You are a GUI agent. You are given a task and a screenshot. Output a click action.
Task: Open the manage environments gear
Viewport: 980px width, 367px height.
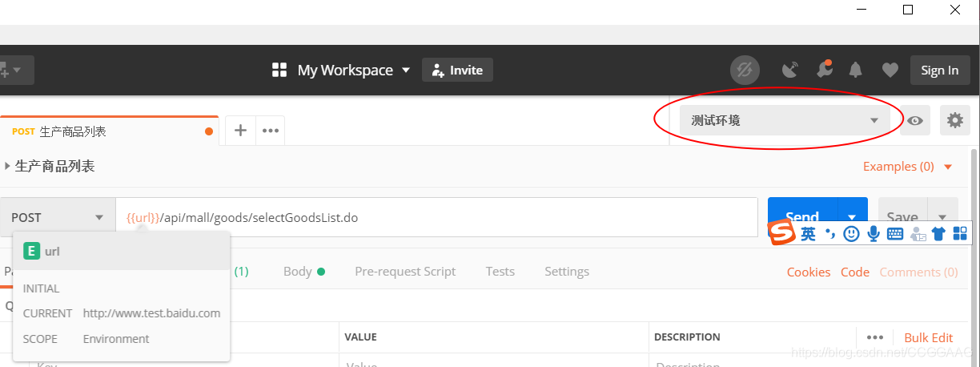tap(954, 120)
